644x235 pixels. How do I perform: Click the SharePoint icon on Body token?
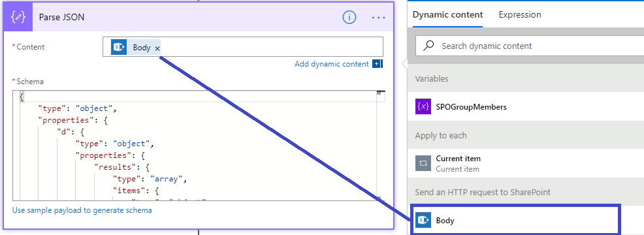click(x=119, y=48)
